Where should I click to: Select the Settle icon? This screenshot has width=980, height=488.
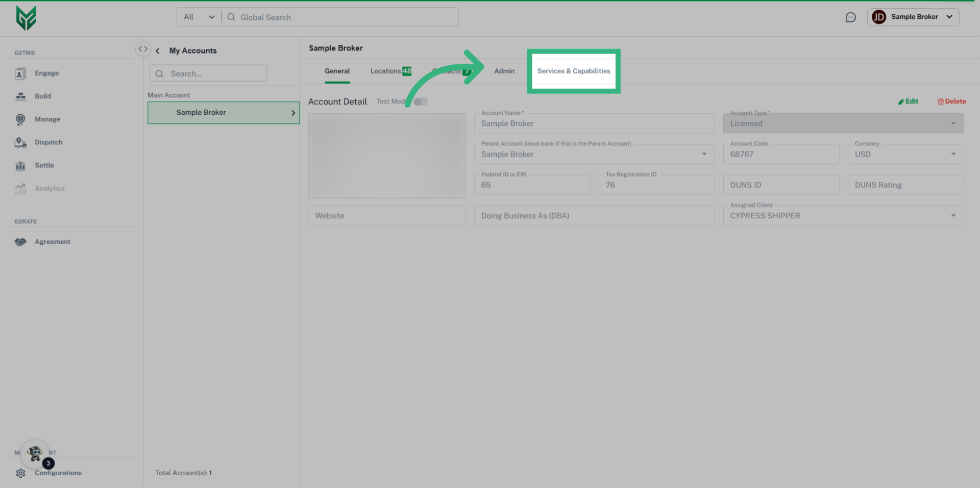point(20,165)
